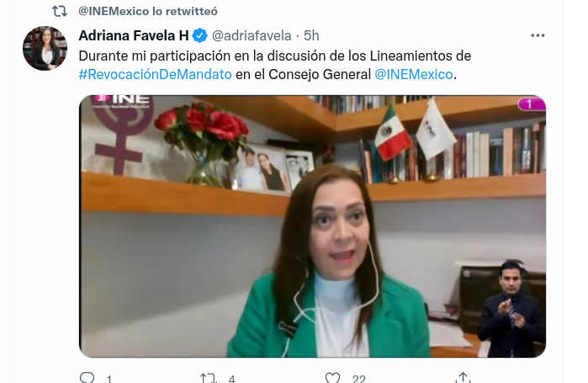This screenshot has width=588, height=383.
Task: Click the reply count showing 1
Action: [109, 379]
